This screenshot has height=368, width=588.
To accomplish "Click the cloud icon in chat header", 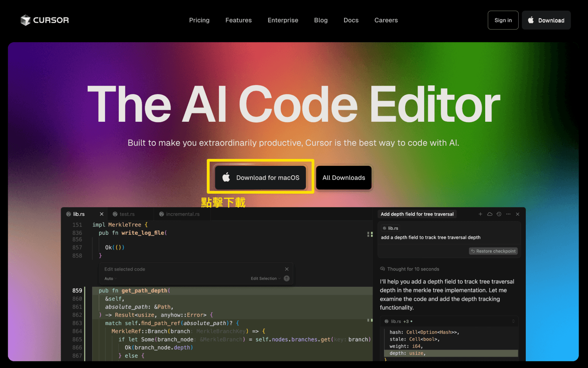I will tap(490, 214).
